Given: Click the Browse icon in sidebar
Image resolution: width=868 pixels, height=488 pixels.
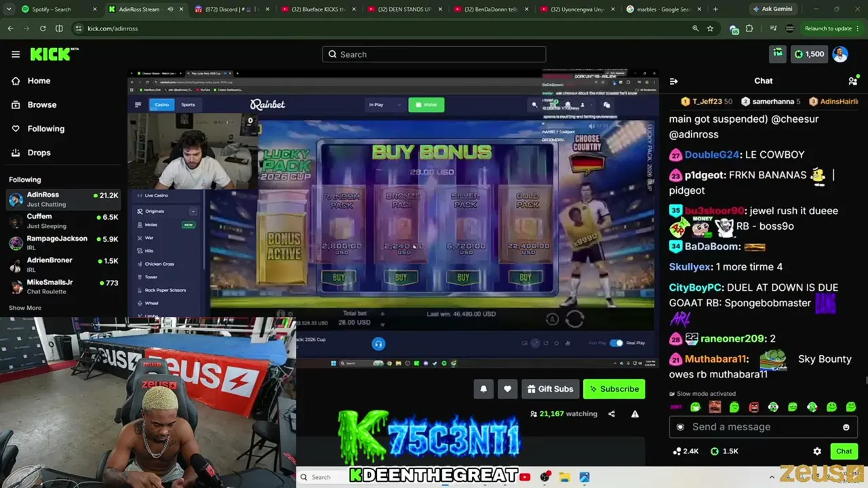Looking at the screenshot, I should (x=16, y=104).
